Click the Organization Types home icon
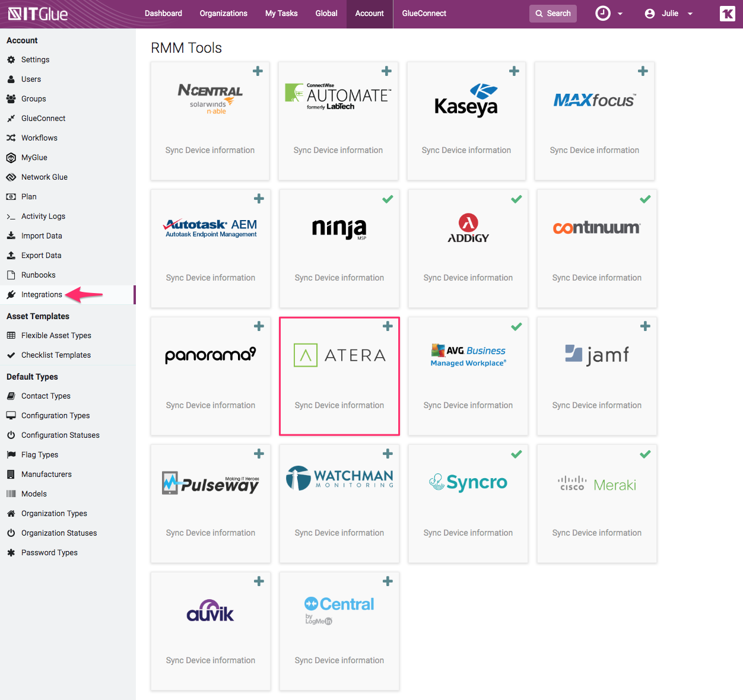743x700 pixels. click(x=11, y=513)
